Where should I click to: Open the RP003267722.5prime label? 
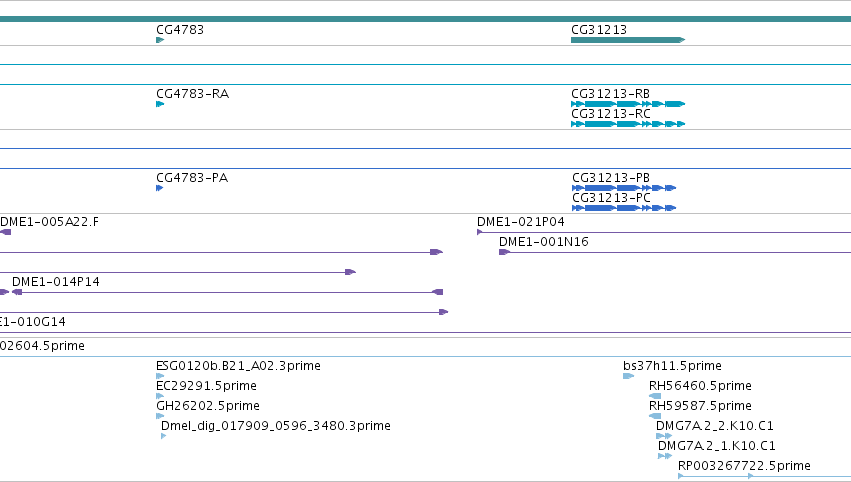tap(744, 466)
